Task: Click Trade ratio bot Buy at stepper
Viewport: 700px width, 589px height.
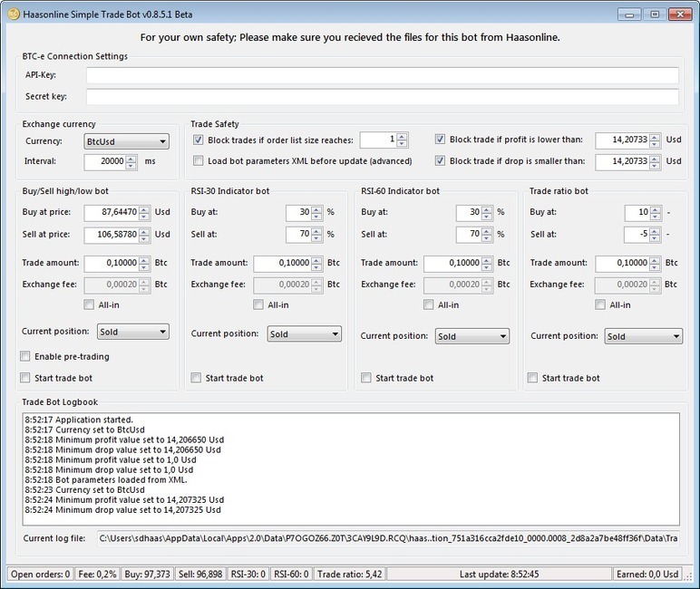Action: tap(656, 213)
